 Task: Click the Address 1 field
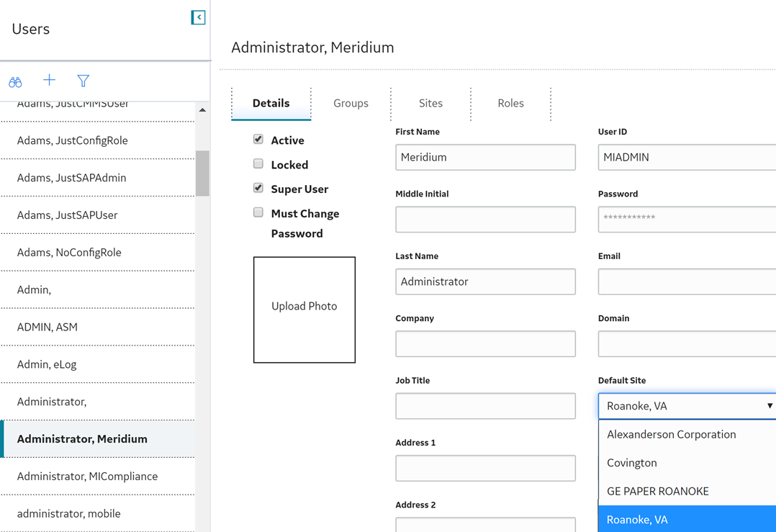point(485,468)
